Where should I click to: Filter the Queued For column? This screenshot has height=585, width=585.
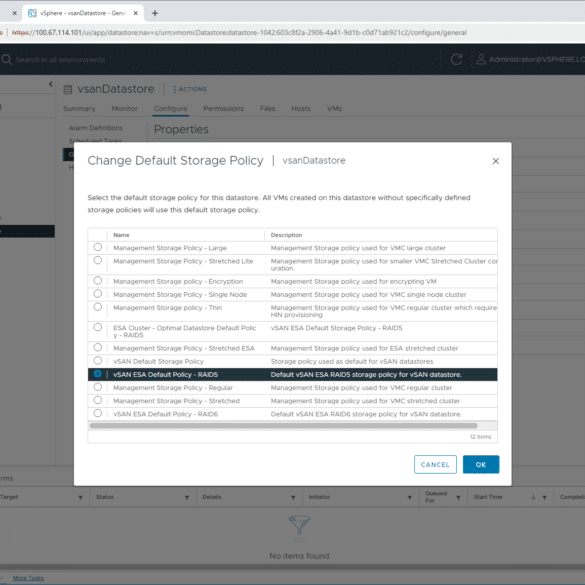(459, 498)
